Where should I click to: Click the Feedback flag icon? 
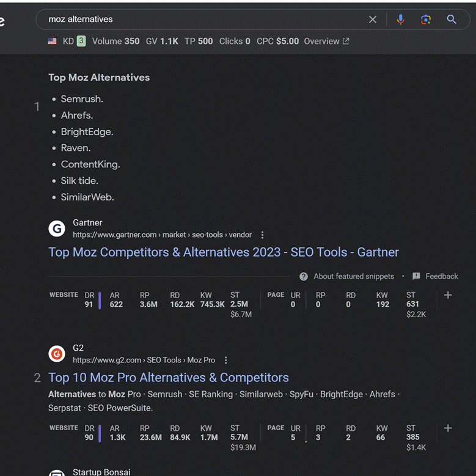(416, 276)
